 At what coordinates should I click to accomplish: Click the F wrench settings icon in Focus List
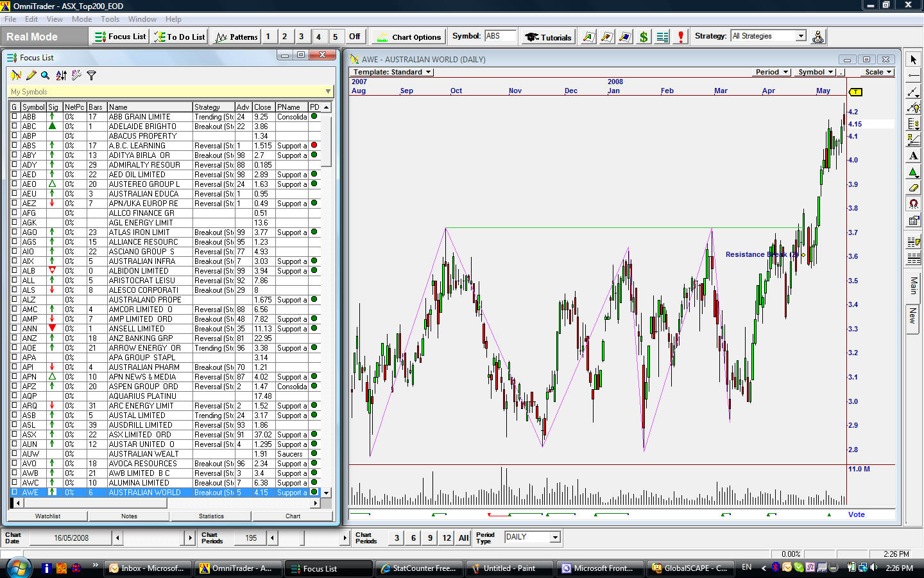tap(76, 75)
